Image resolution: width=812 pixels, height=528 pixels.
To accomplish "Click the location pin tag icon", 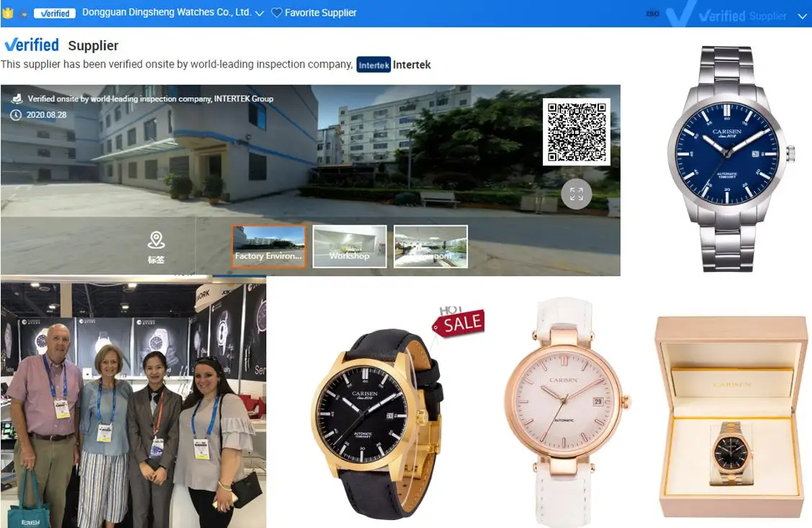I will click(156, 241).
